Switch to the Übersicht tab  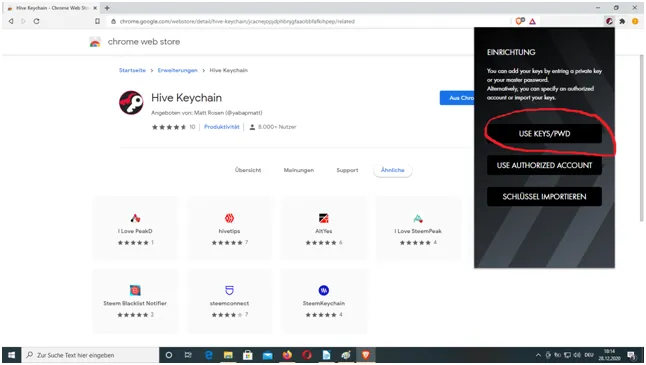[248, 170]
